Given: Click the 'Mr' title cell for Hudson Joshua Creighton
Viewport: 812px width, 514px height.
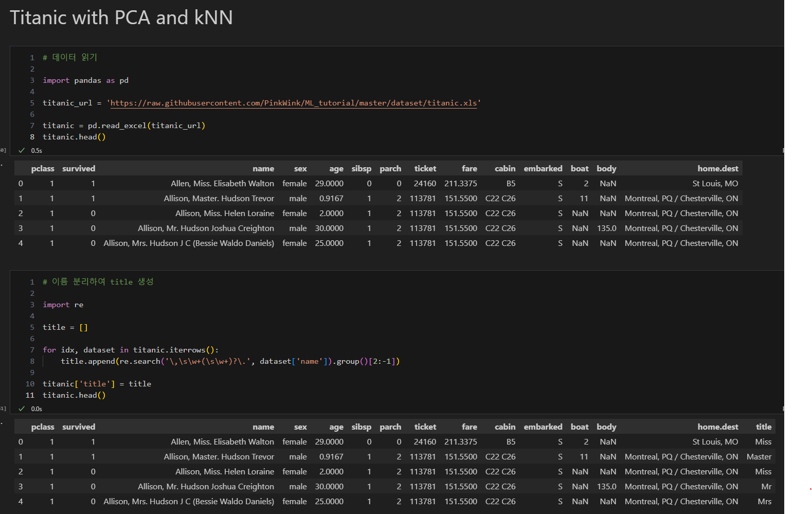Looking at the screenshot, I should [766, 487].
